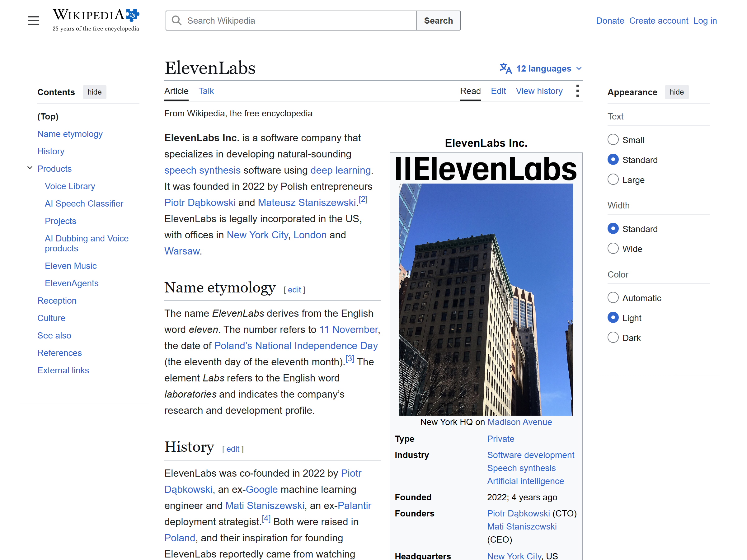The image size is (747, 560).
Task: Open Madison Avenue link in caption
Action: point(519,422)
